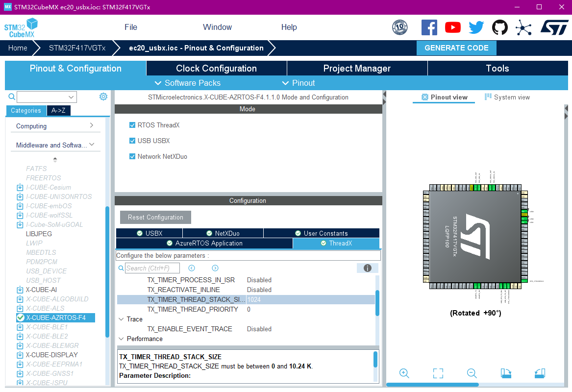Screen dimensions: 572x392
Task: Open the User Constants tab
Action: (x=322, y=233)
